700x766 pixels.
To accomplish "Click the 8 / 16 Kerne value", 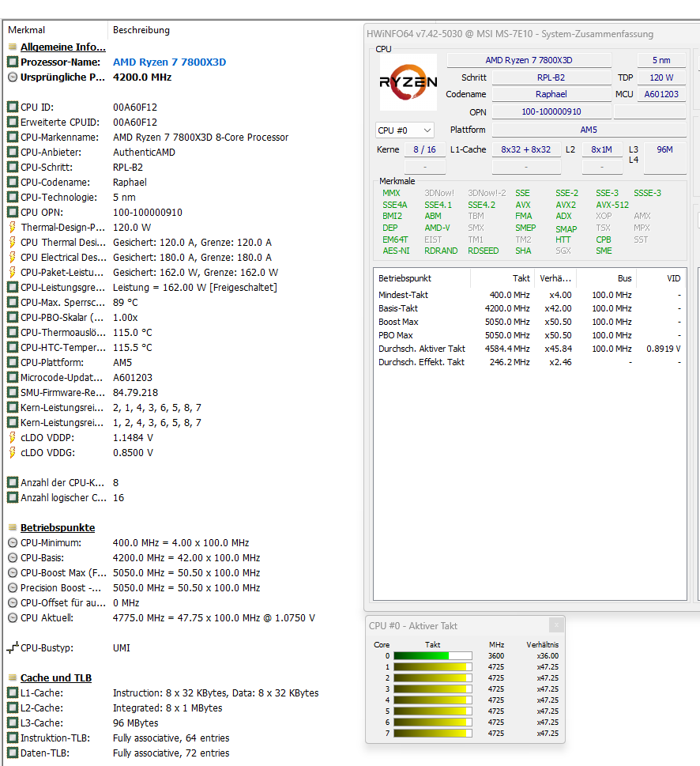I will coord(425,149).
